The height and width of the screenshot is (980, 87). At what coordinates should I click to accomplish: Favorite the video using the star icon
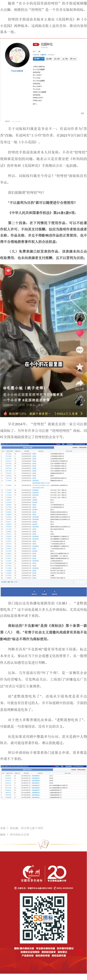[79, 367]
